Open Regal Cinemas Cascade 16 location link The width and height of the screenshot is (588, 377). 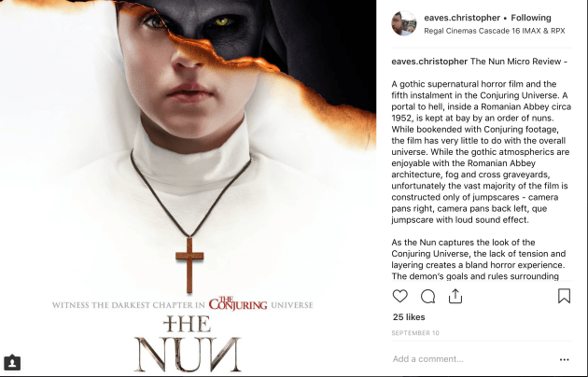[495, 31]
